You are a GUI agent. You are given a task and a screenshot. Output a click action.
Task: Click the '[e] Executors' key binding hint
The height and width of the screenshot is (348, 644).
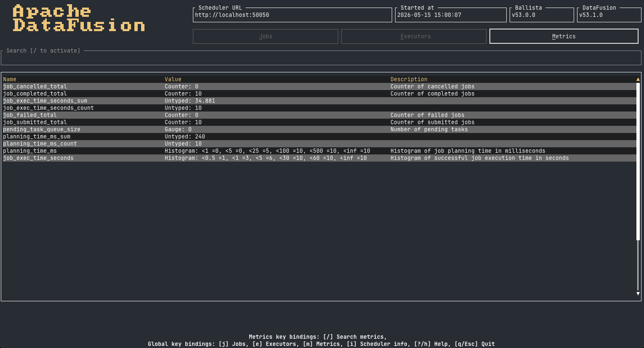click(x=274, y=344)
